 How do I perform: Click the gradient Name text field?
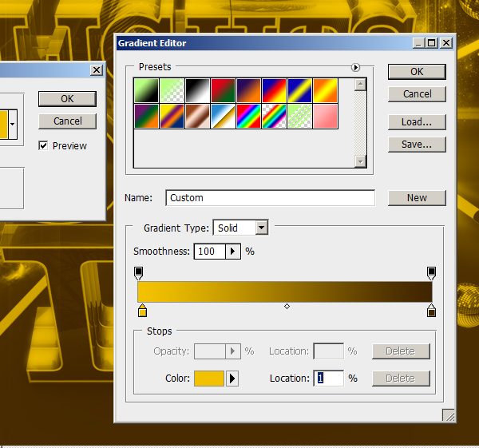tap(271, 198)
